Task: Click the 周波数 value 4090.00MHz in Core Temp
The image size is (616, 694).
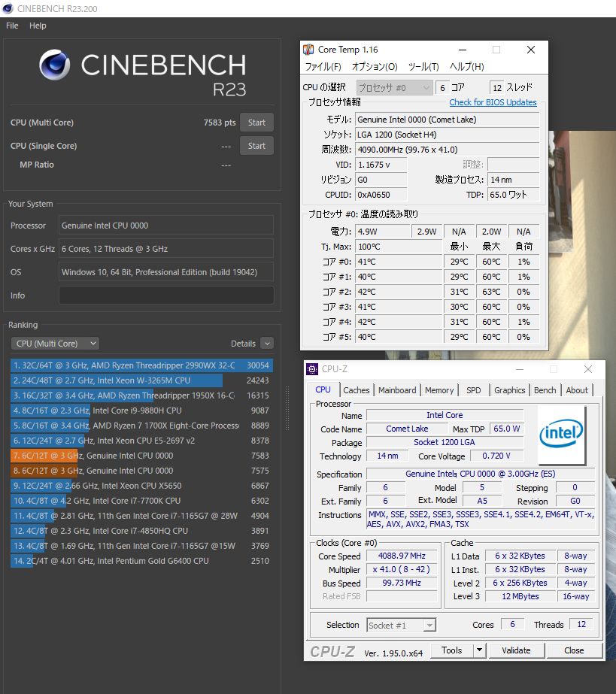Action: (x=448, y=150)
